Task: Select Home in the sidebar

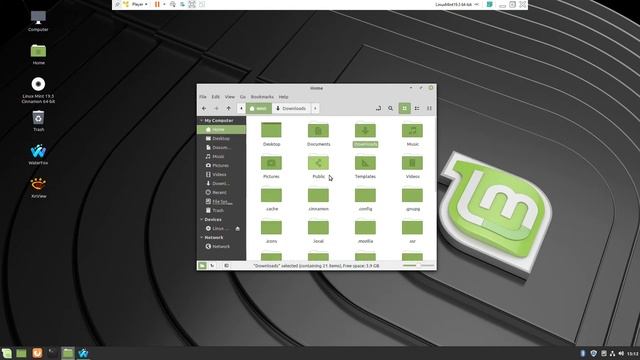Action: 221,129
